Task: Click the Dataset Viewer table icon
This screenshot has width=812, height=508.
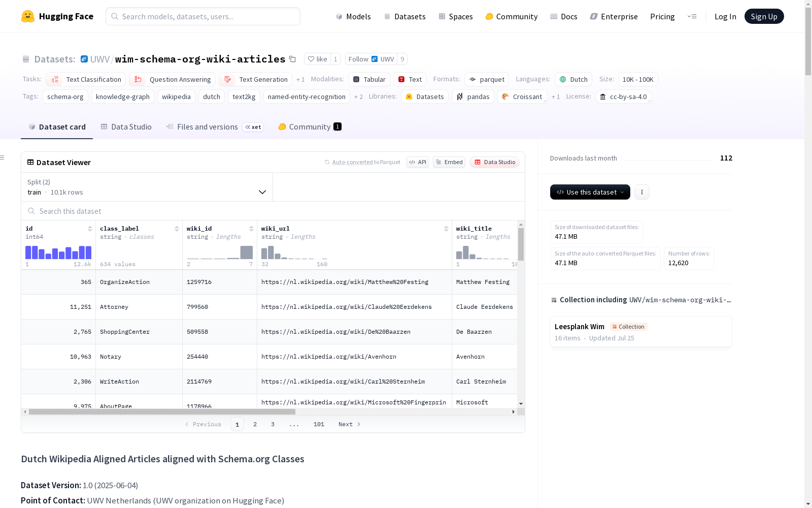Action: point(30,162)
